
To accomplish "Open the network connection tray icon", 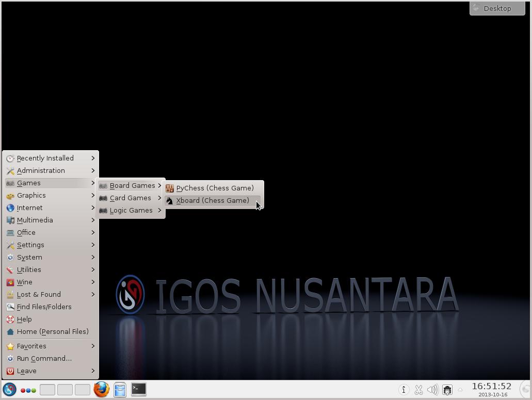I will tap(447, 390).
